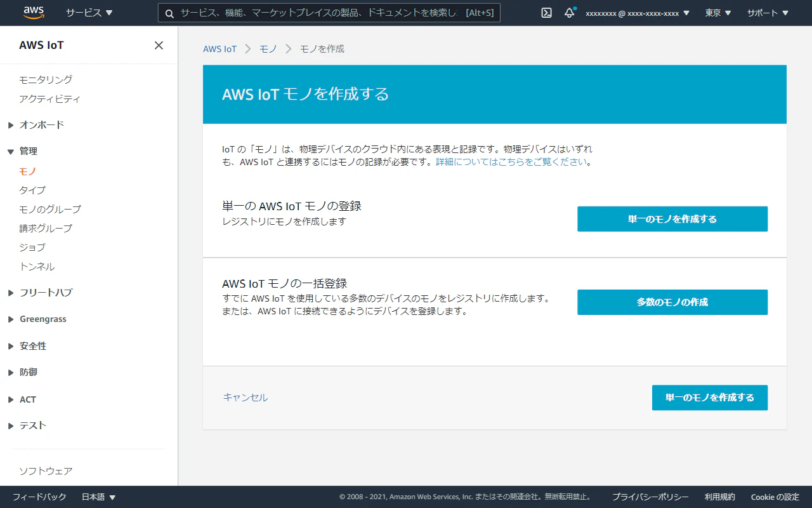Expand the オンボード section in the sidebar

43,125
